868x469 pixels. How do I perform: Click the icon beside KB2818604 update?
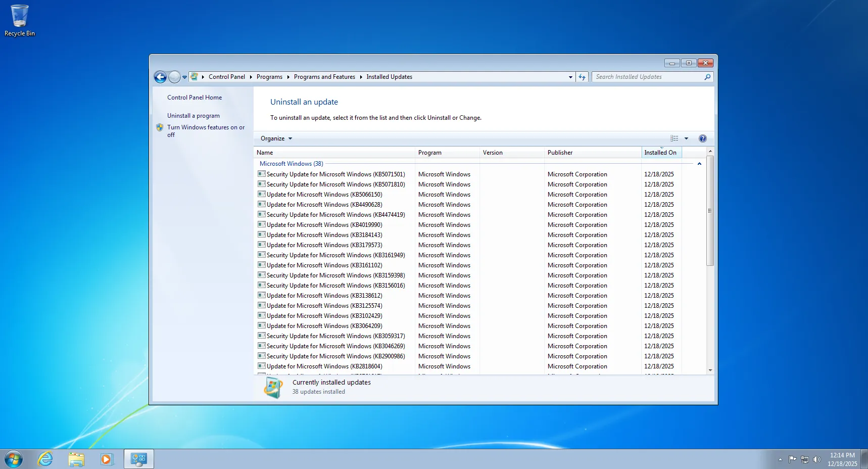[262, 366]
